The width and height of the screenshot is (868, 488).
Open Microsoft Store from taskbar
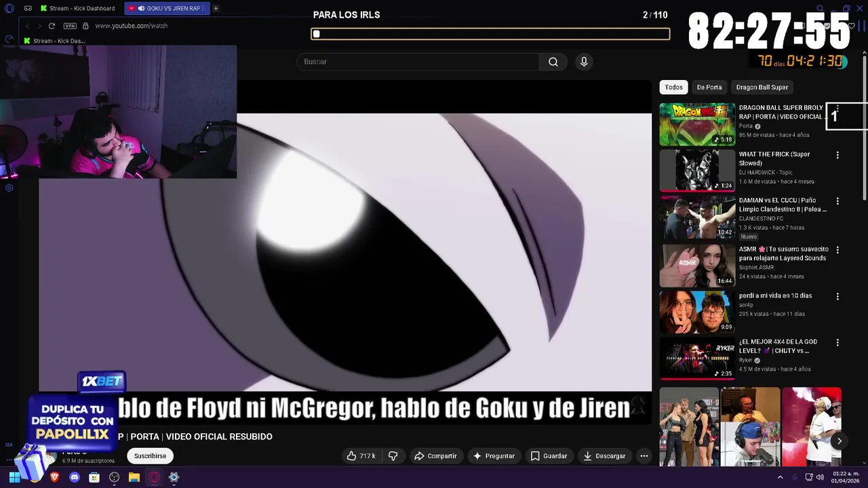point(94,477)
